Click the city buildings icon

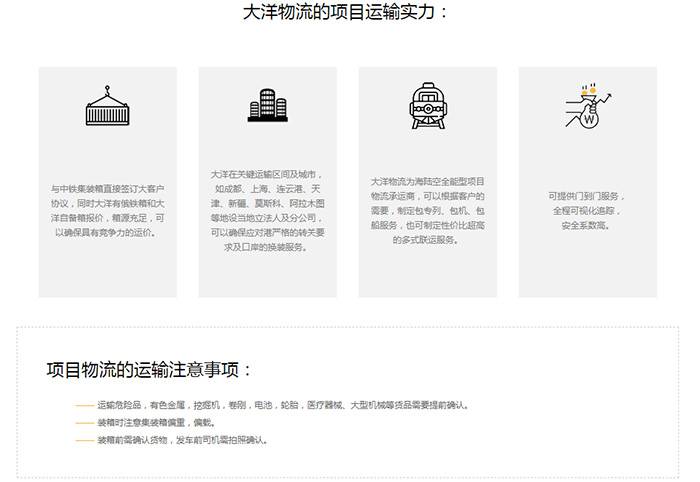pyautogui.click(x=267, y=106)
